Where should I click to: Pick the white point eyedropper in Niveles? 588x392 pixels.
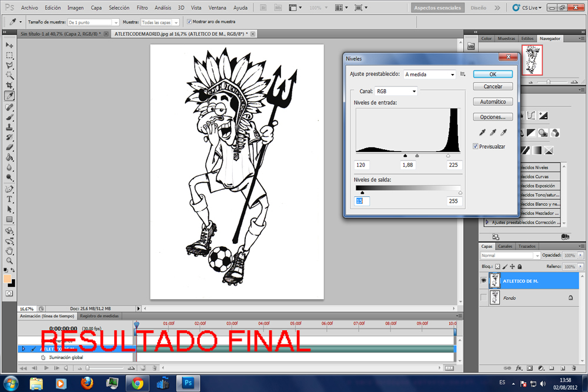point(504,132)
